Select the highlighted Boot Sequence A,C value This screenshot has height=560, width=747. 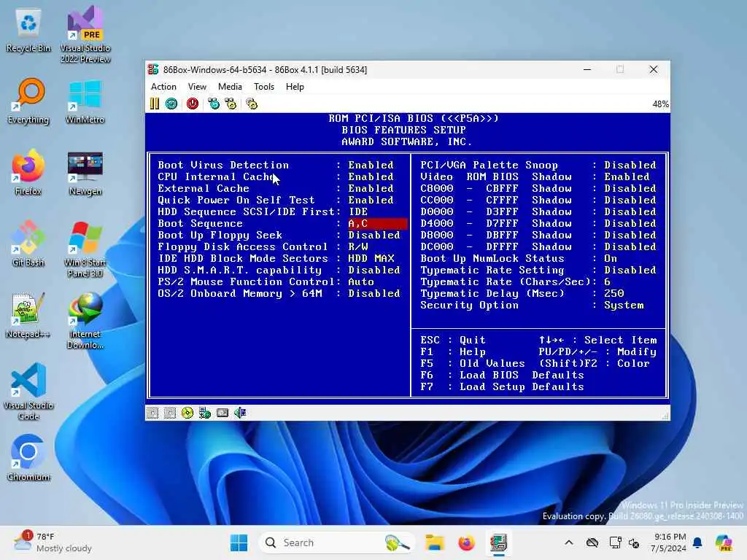[x=377, y=223]
